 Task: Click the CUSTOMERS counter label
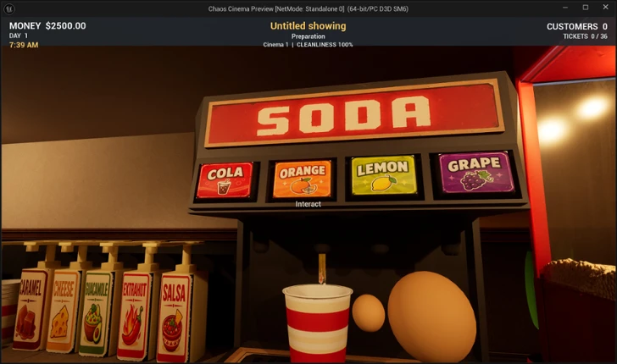pyautogui.click(x=572, y=26)
